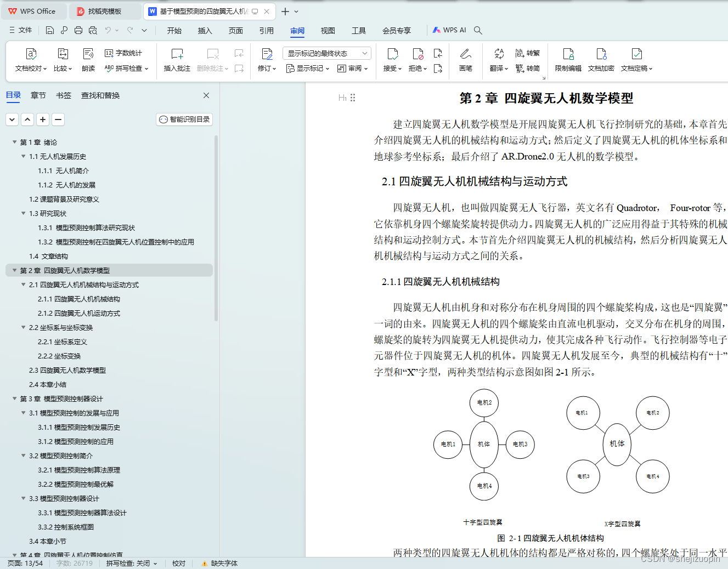Open 引用 ribbon tab
Image resolution: width=728 pixels, height=569 pixels.
click(x=267, y=31)
